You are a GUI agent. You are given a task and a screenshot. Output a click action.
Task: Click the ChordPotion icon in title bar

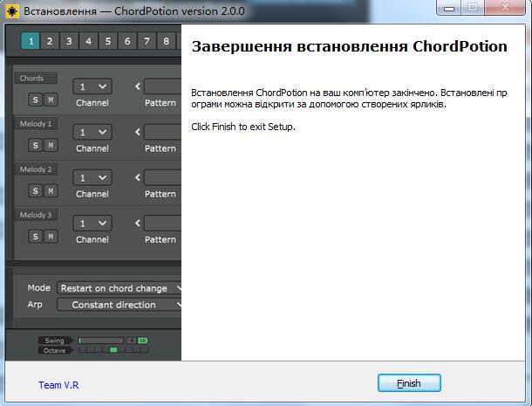(x=12, y=11)
